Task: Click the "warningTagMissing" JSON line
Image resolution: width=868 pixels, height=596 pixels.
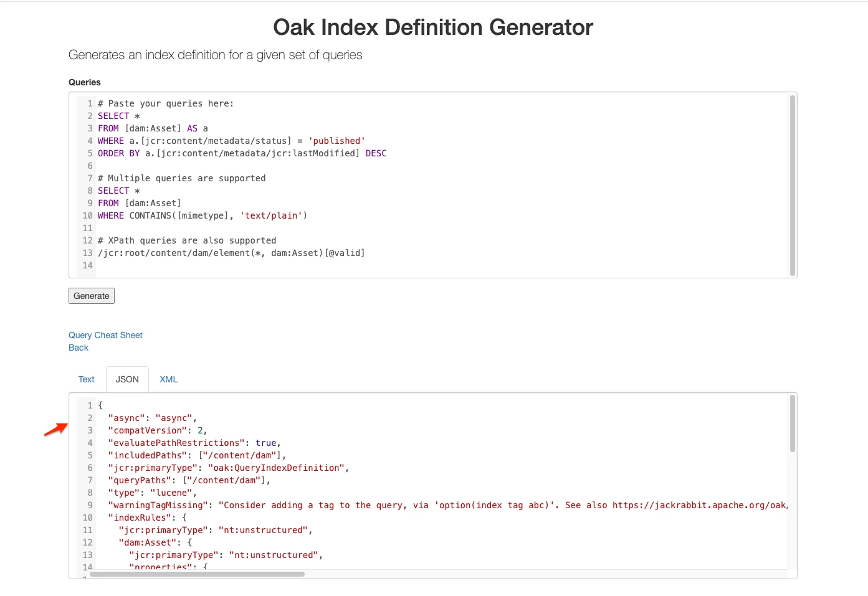Action: (447, 505)
